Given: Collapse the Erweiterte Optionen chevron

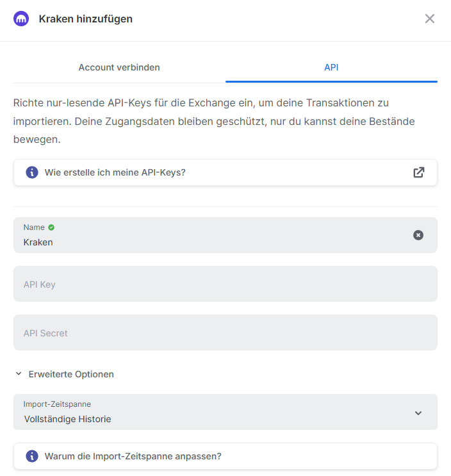Looking at the screenshot, I should (x=19, y=373).
